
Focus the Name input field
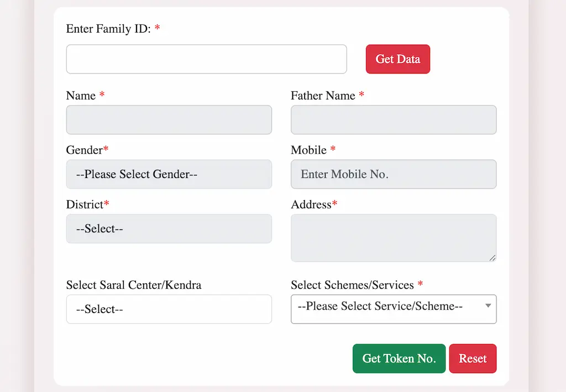169,119
